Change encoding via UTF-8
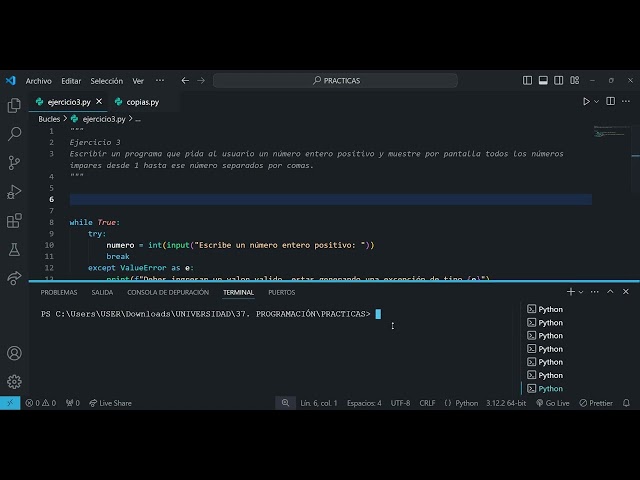Image resolution: width=640 pixels, height=480 pixels. tap(400, 403)
